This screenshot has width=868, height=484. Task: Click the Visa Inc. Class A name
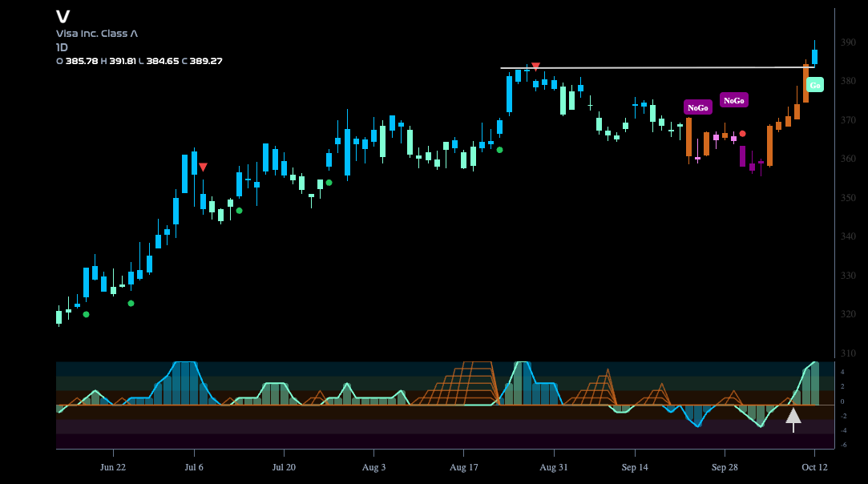tap(97, 33)
